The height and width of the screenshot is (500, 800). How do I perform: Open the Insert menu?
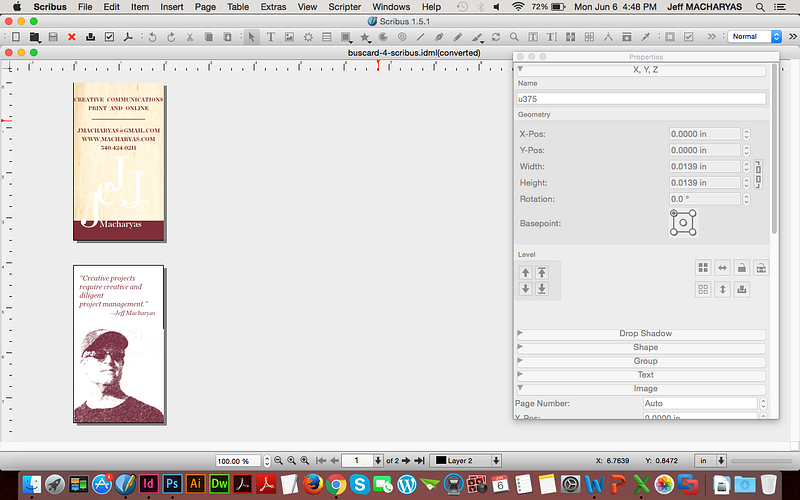click(x=171, y=7)
